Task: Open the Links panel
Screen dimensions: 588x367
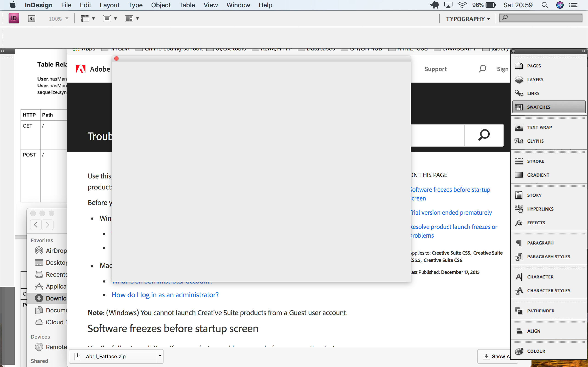Action: [533, 93]
